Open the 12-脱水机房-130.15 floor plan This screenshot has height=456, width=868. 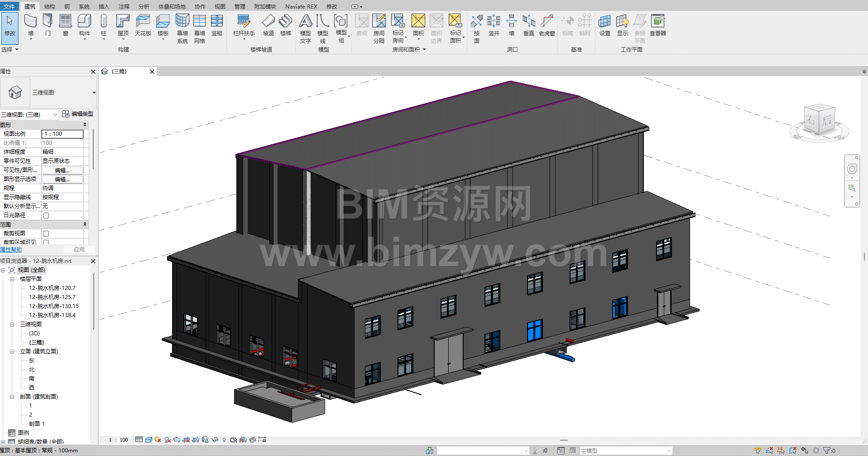(x=54, y=306)
